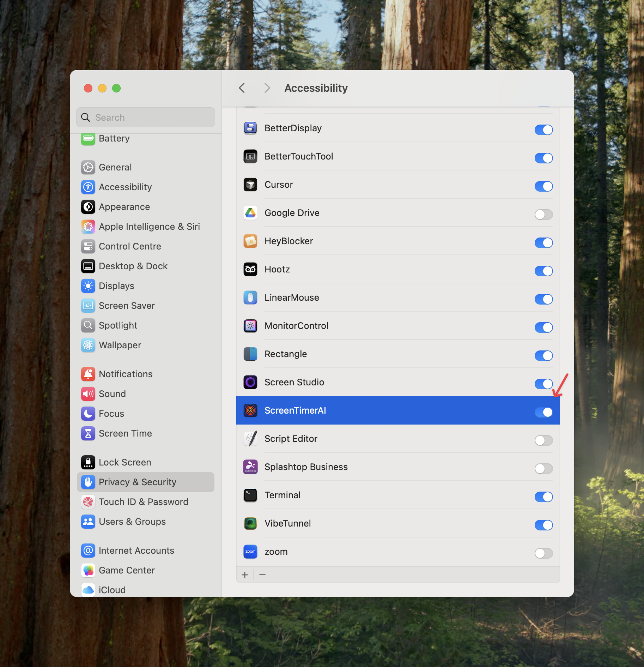Click the forward navigation arrow
644x667 pixels.
[x=267, y=88]
